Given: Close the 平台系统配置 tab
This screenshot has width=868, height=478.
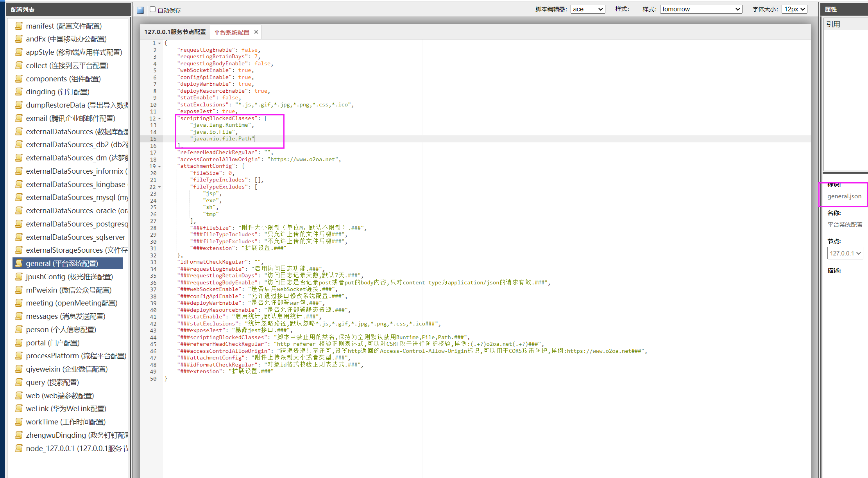Looking at the screenshot, I should tap(256, 32).
